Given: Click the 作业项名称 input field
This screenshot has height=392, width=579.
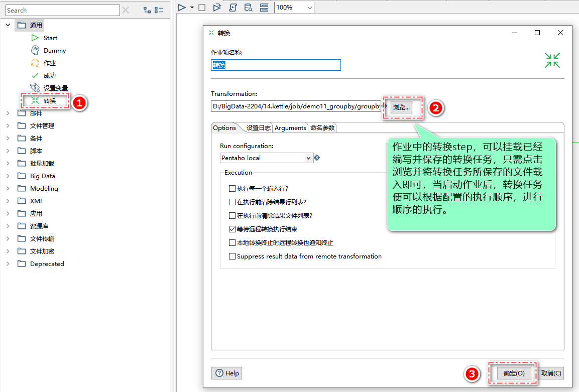Looking at the screenshot, I should pyautogui.click(x=276, y=65).
